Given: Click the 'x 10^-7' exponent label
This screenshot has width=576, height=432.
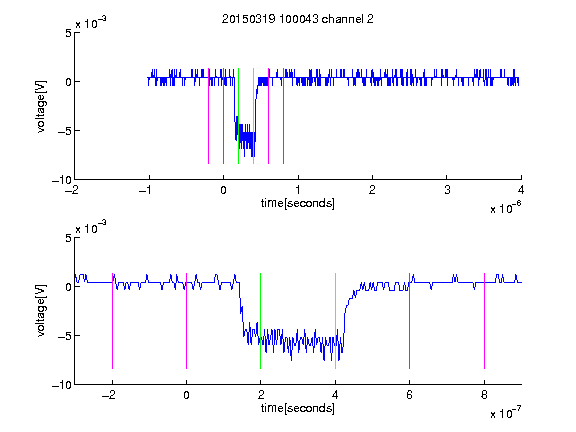Looking at the screenshot, I should click(x=505, y=413).
